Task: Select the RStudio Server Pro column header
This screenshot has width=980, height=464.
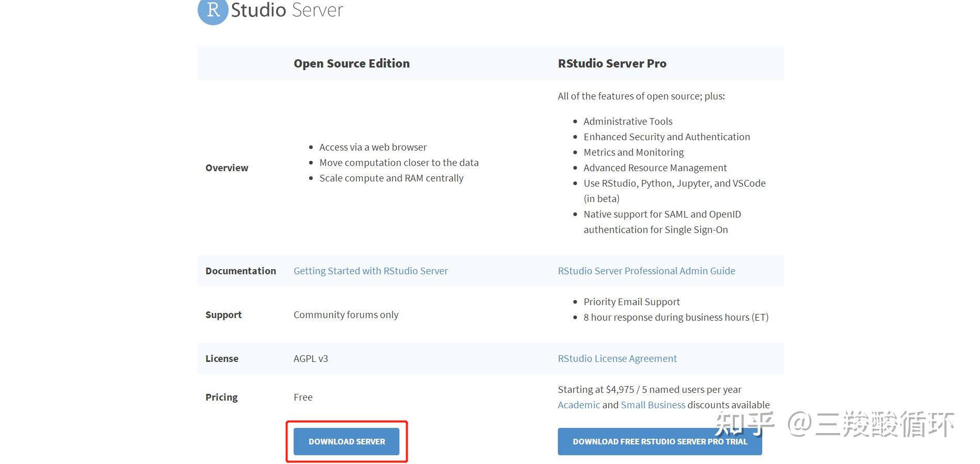Action: (612, 63)
